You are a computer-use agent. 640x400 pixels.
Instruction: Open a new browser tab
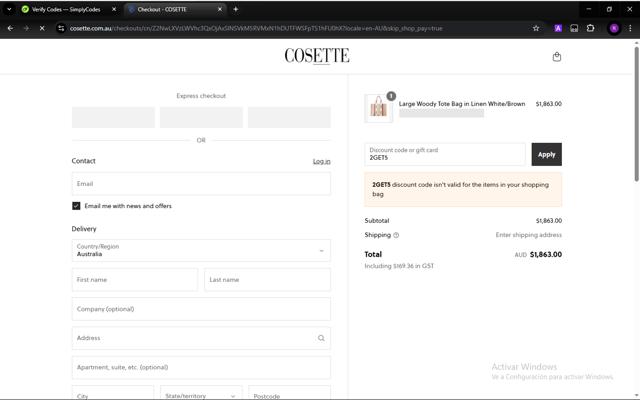pos(236,9)
